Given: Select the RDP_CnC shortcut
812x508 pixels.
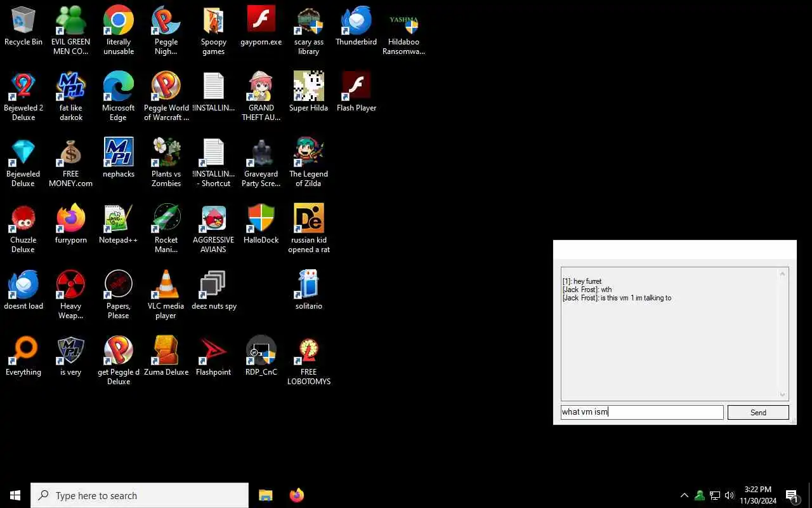Looking at the screenshot, I should (261, 356).
